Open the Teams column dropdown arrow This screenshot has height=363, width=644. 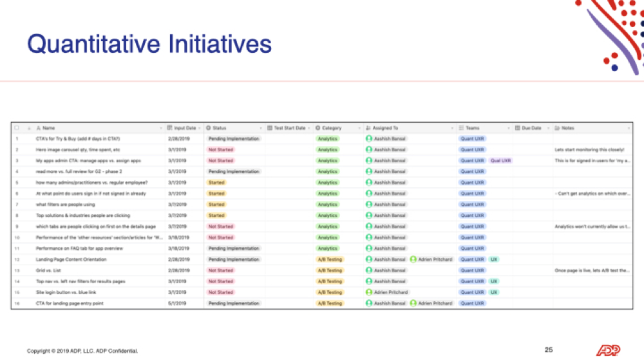click(509, 129)
